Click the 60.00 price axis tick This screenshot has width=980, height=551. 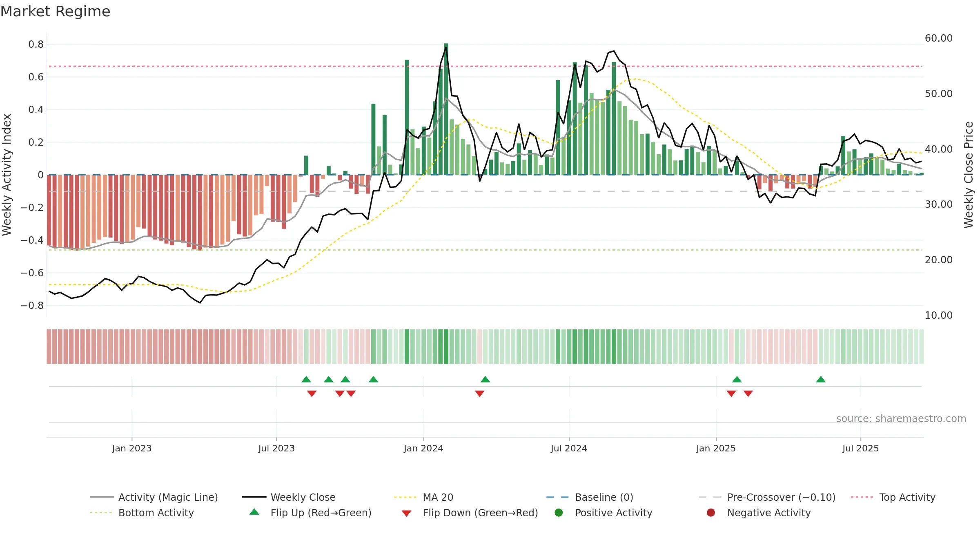coord(938,38)
